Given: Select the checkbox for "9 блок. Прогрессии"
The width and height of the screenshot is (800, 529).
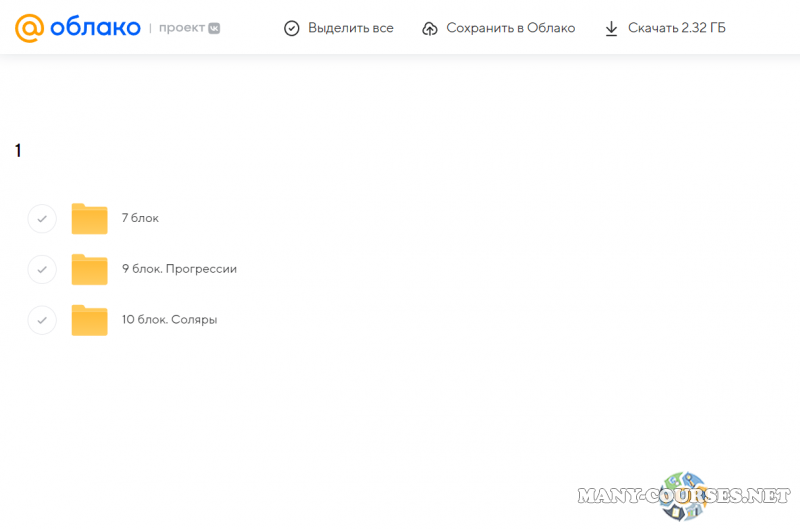Looking at the screenshot, I should 42,269.
